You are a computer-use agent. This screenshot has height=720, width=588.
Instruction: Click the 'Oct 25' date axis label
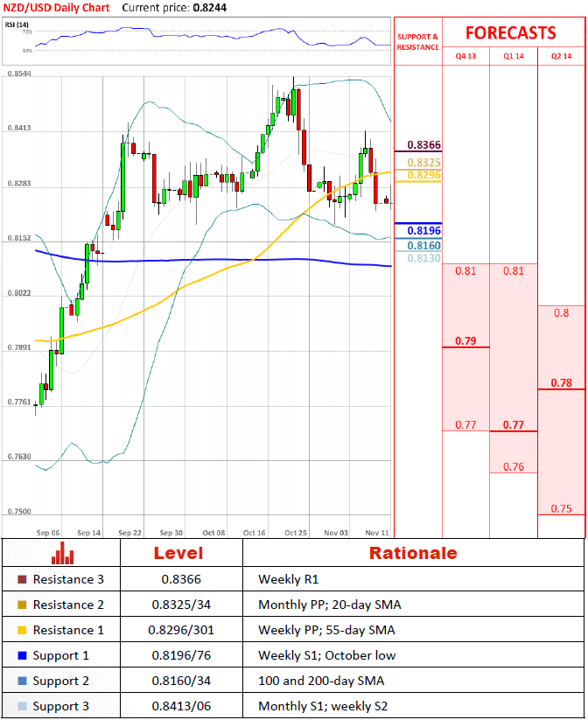click(296, 533)
